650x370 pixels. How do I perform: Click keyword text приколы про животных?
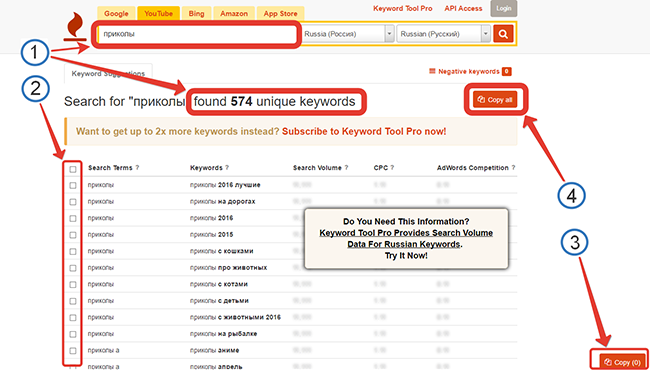228,268
